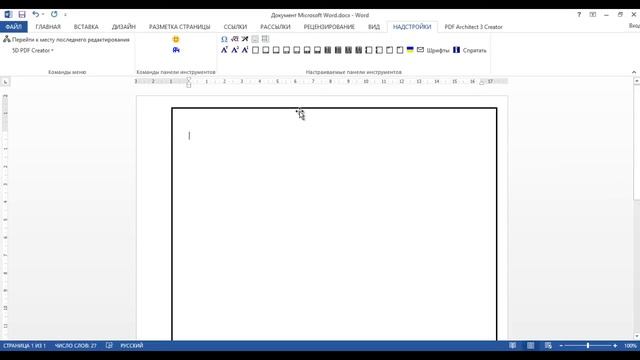Click the vertical scrollbar up arrow
This screenshot has height=360, width=640.
(636, 82)
